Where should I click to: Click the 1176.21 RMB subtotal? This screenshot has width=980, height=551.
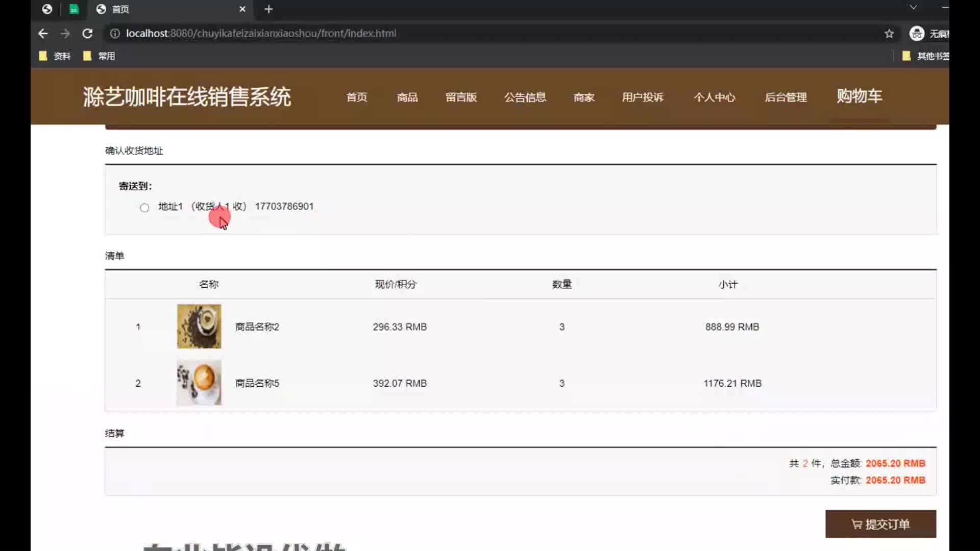click(732, 383)
